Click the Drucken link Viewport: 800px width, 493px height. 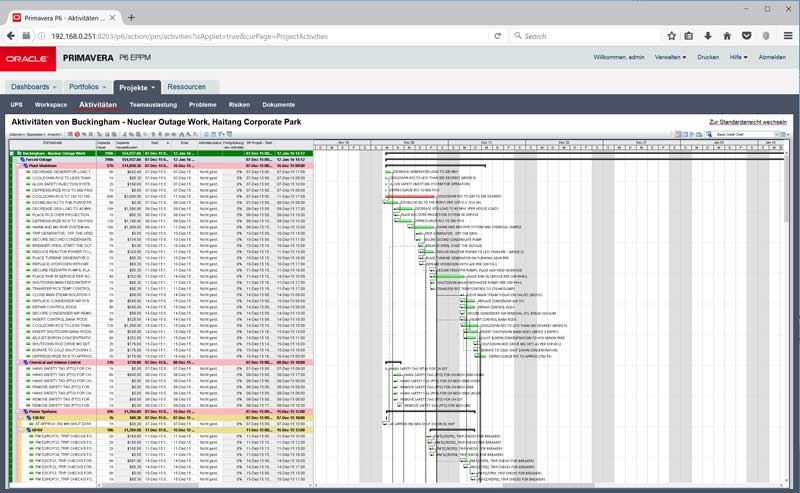pos(708,57)
